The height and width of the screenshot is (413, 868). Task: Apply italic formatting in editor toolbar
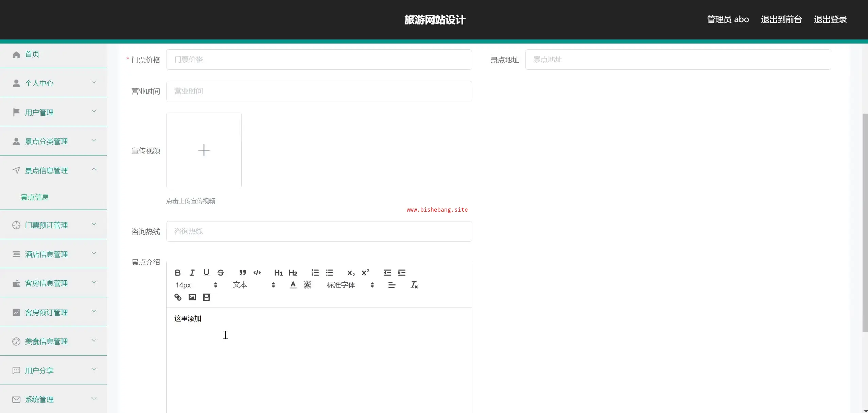click(x=192, y=272)
